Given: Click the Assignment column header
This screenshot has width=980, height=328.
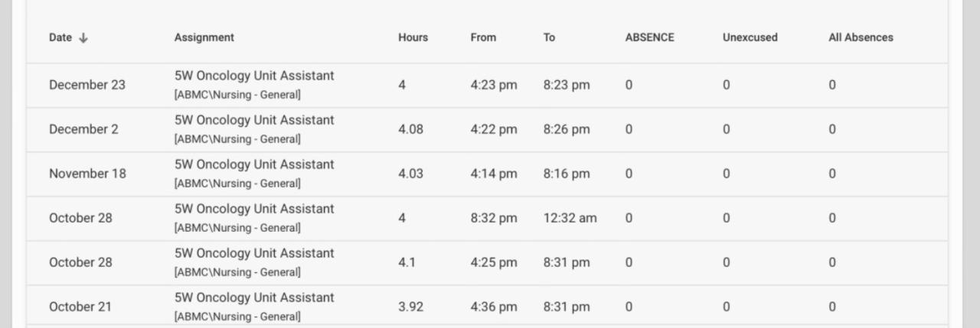Looking at the screenshot, I should (204, 37).
